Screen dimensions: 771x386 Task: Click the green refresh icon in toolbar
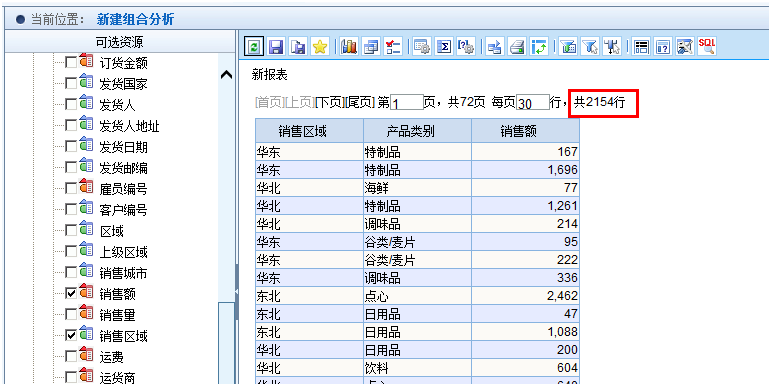[254, 47]
